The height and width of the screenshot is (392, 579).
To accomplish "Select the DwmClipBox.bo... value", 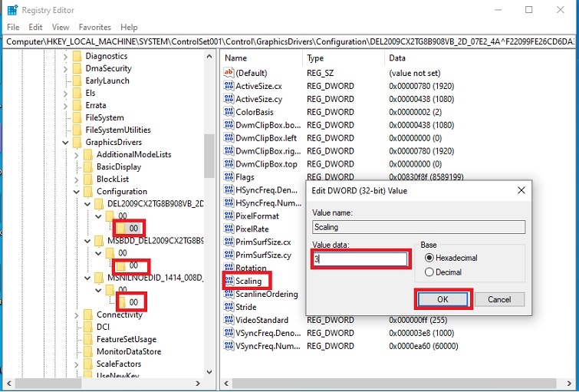I will [268, 125].
